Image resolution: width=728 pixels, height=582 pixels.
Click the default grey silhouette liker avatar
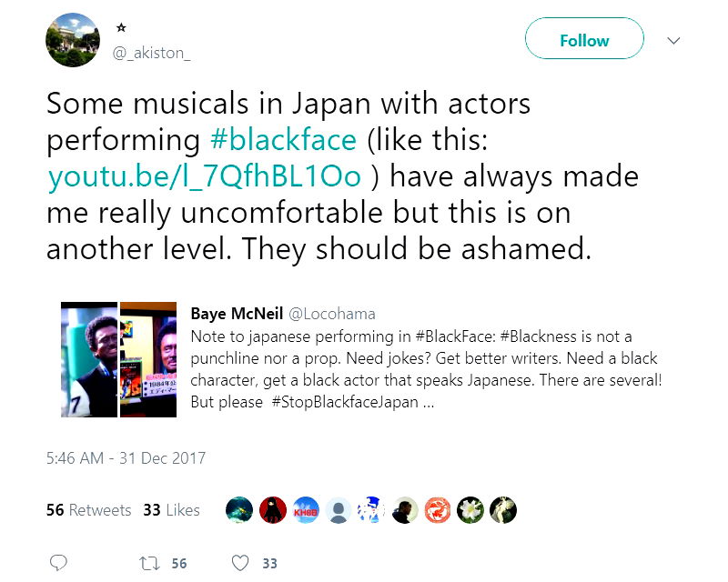pos(339,510)
